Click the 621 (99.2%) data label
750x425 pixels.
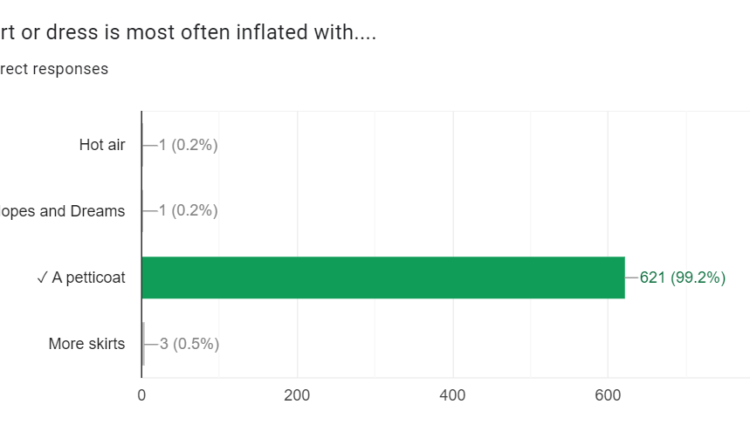682,278
